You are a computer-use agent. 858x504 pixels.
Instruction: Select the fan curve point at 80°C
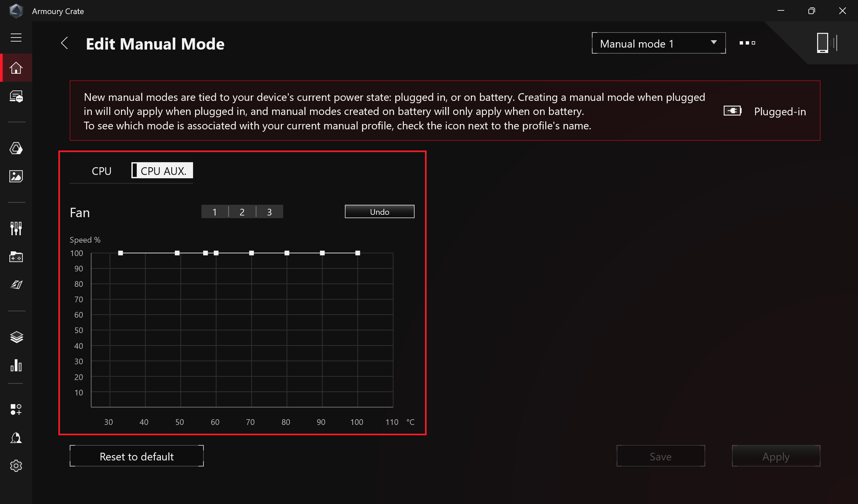click(287, 253)
